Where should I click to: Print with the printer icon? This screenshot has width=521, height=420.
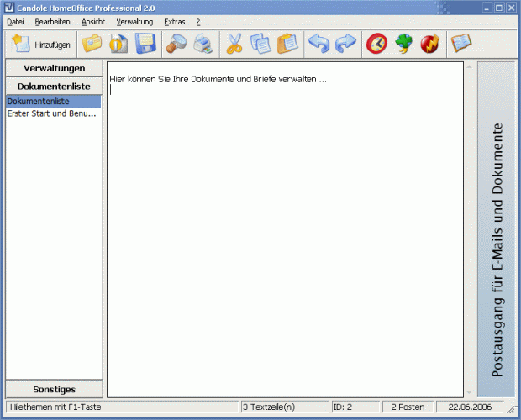pos(203,44)
